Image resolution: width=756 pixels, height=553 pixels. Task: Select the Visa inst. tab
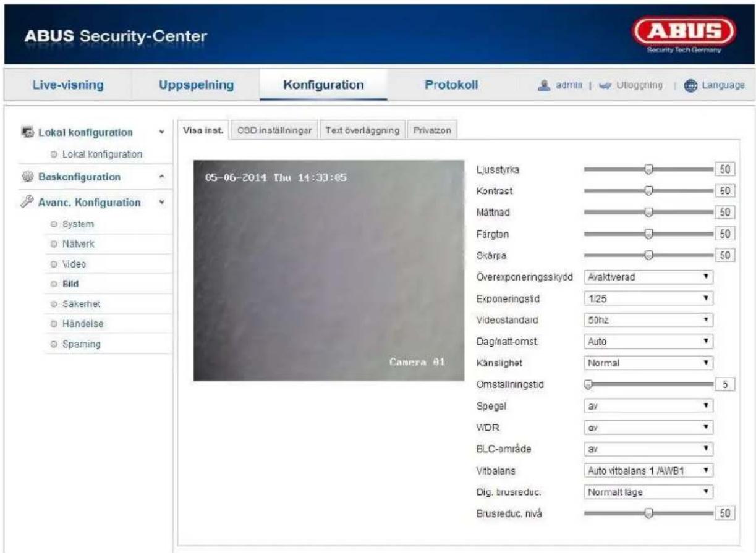point(203,130)
